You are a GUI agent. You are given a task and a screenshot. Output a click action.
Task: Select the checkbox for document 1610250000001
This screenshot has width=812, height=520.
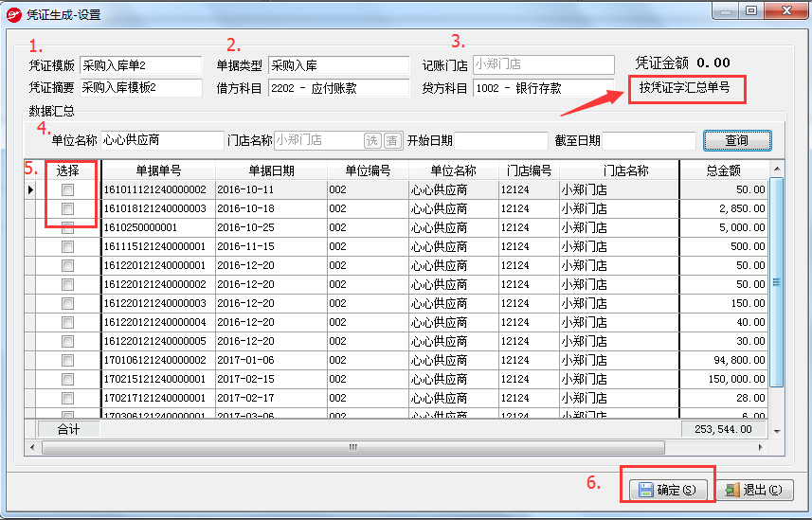[67, 227]
